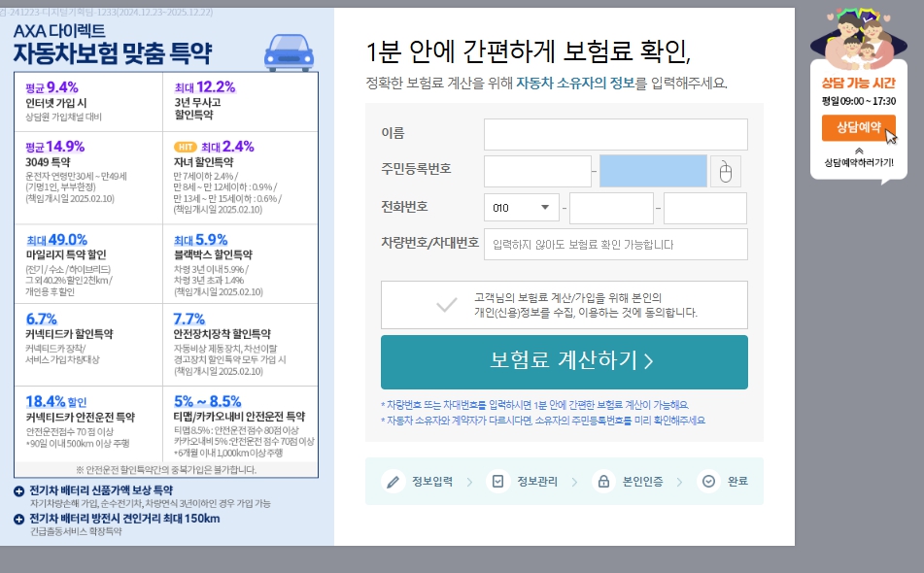Click the 티맵/카카오내비 안전운전 특약 cell

coord(240,424)
